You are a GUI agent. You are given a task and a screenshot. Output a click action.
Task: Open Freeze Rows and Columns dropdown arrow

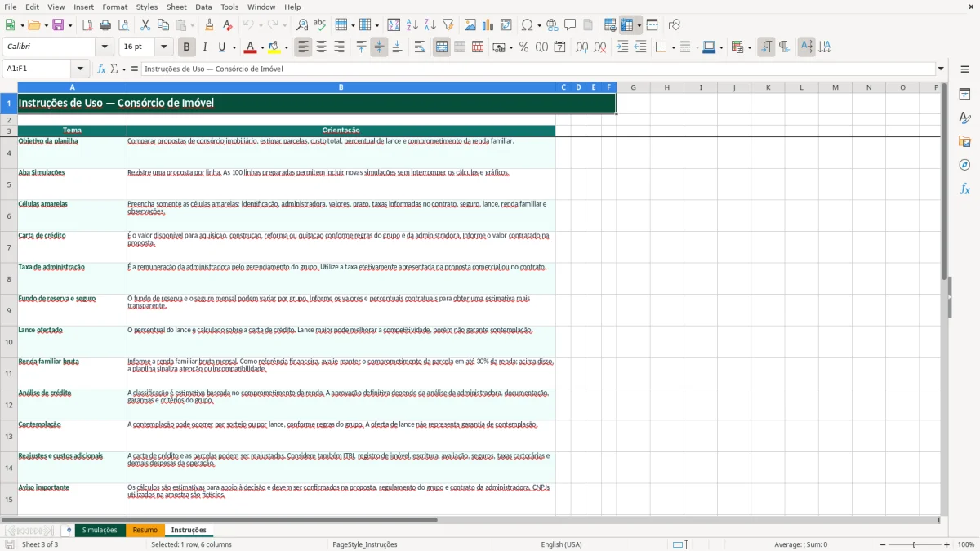(639, 25)
